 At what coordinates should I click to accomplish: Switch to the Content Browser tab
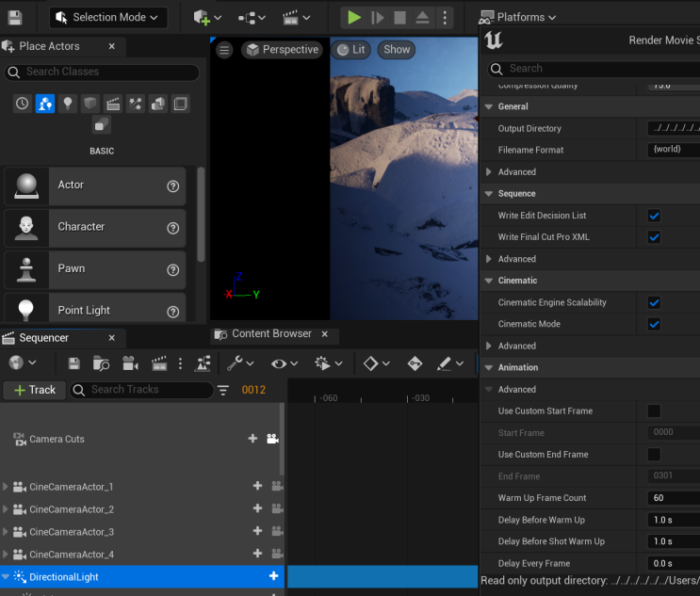(x=270, y=334)
